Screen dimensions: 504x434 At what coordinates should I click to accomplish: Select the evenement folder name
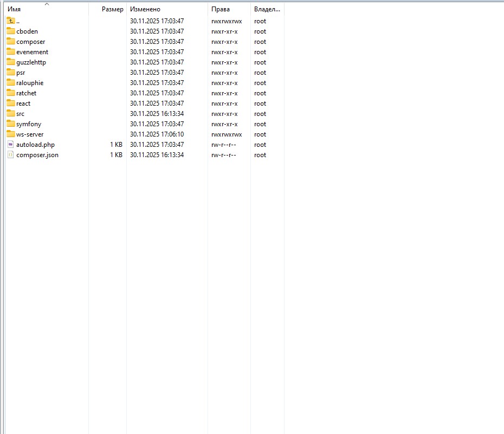[32, 52]
